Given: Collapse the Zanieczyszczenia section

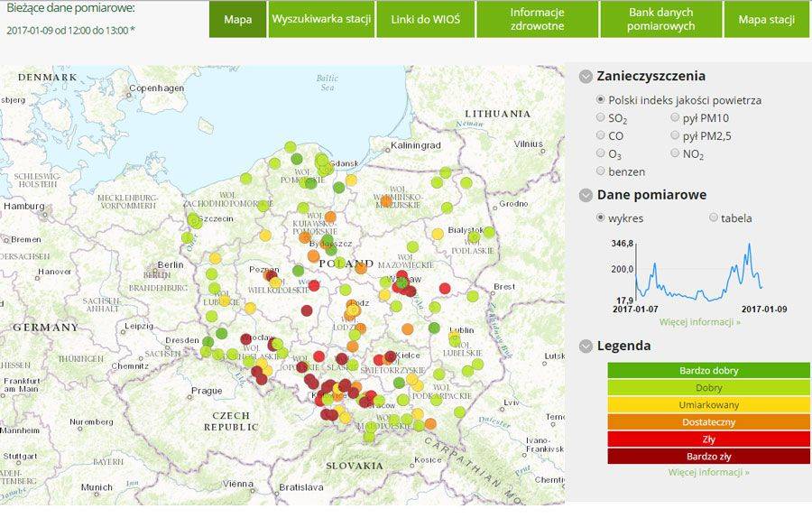Looking at the screenshot, I should 586,77.
